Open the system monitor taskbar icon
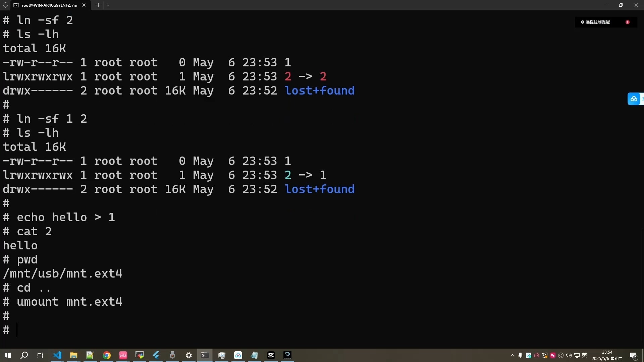644x362 pixels. pos(222,355)
